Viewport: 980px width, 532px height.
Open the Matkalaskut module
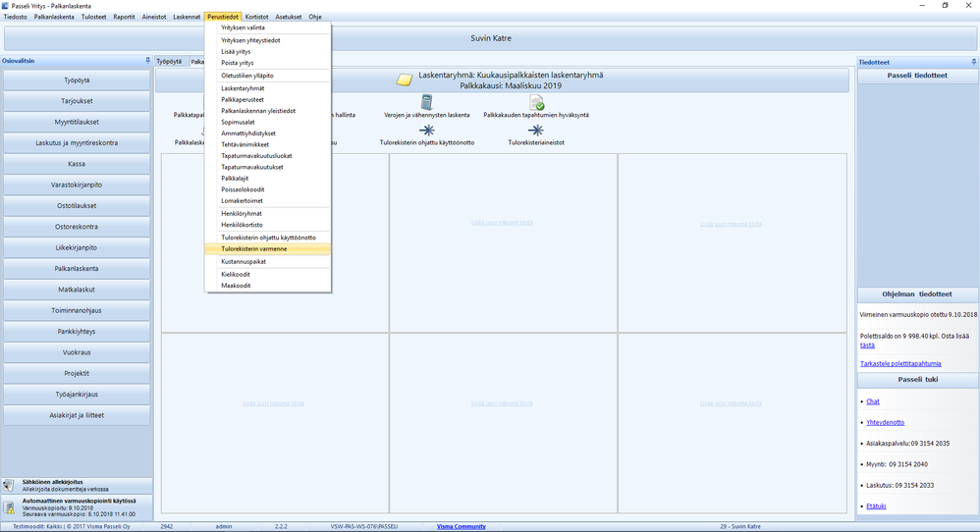click(x=77, y=290)
